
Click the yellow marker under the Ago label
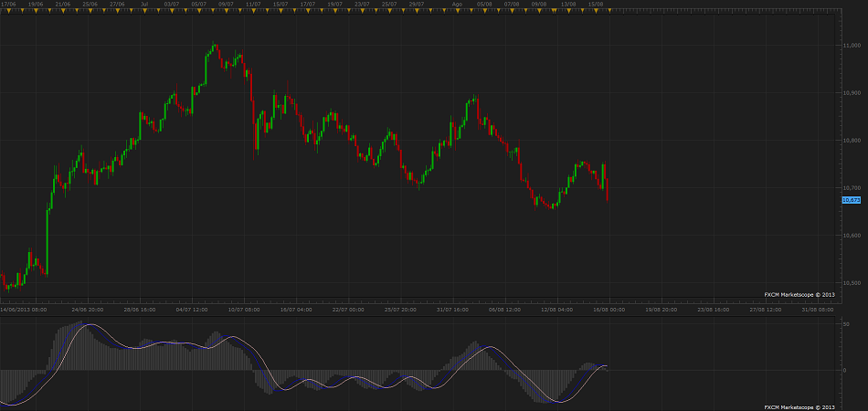[x=458, y=12]
